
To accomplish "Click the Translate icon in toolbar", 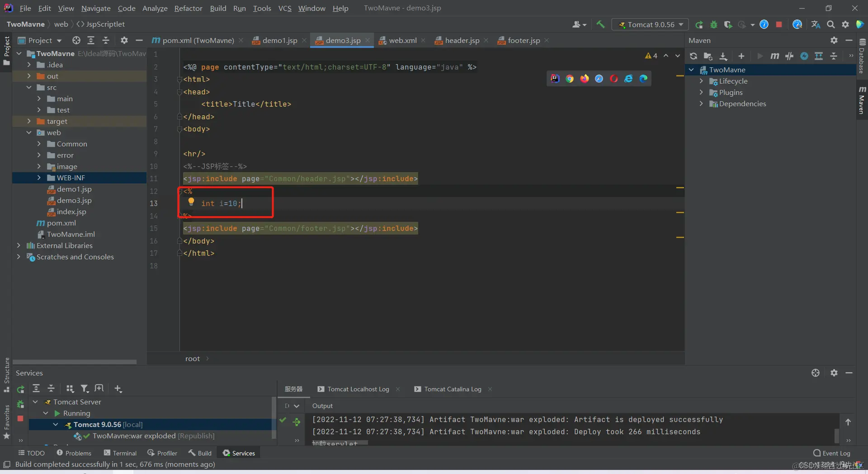I will [816, 24].
